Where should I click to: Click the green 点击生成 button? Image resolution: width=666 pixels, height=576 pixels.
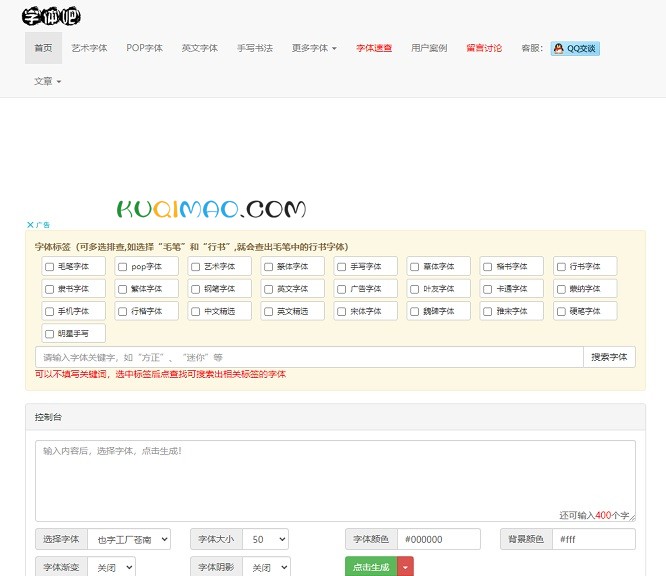pyautogui.click(x=371, y=567)
